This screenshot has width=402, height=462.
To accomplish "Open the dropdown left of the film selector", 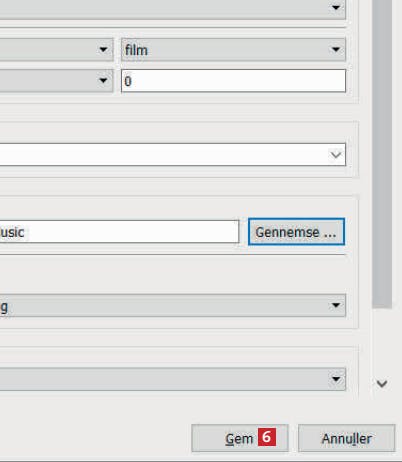I will 56,50.
